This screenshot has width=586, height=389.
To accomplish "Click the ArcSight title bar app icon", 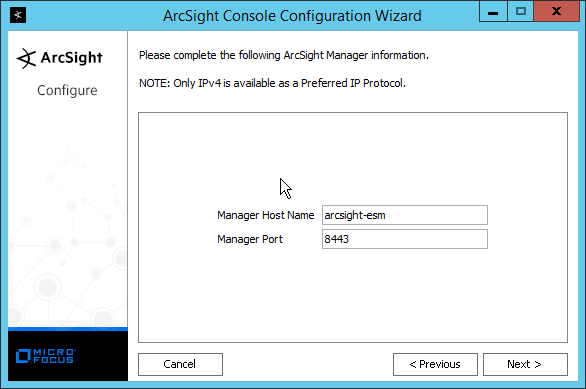I will [x=18, y=15].
